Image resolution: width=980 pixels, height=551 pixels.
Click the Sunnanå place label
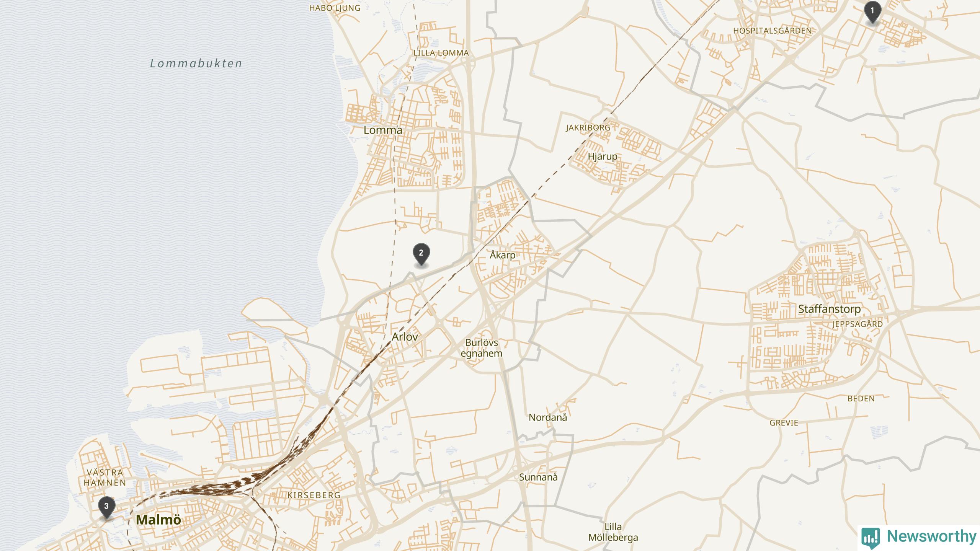[x=538, y=477]
